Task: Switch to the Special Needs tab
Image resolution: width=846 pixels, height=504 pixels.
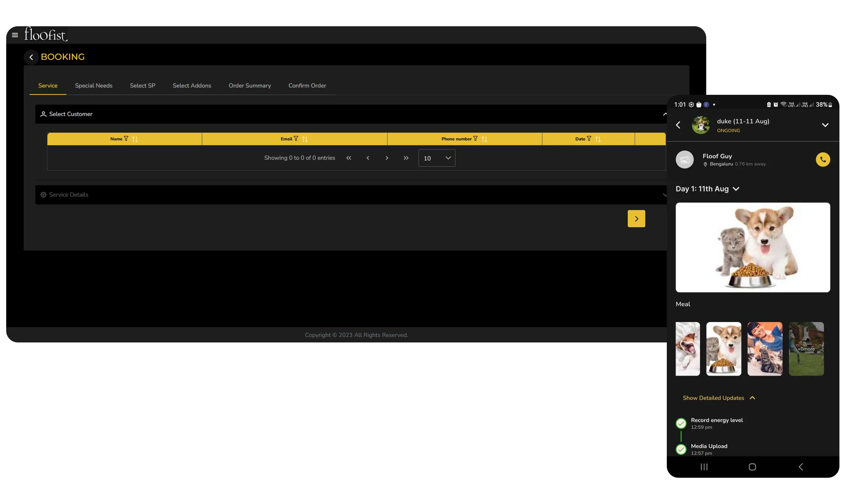Action: tap(93, 85)
